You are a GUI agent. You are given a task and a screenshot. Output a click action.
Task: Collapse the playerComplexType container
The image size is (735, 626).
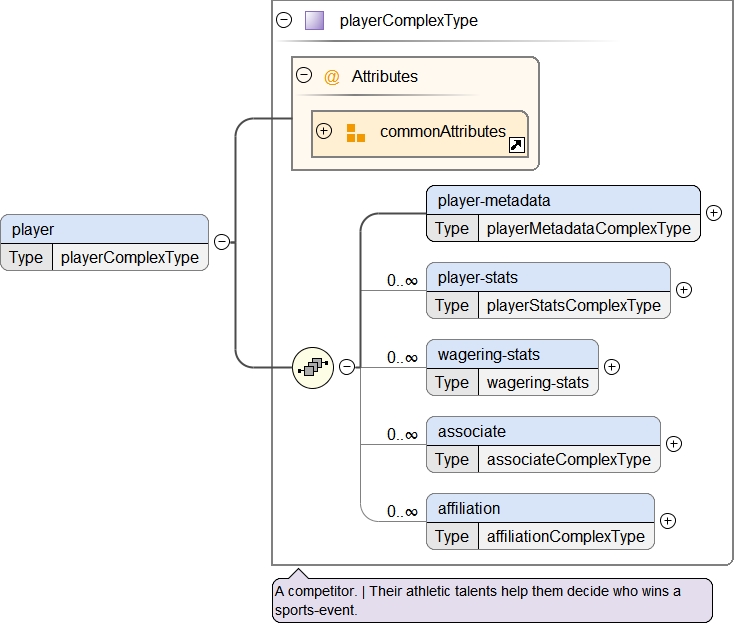(284, 20)
